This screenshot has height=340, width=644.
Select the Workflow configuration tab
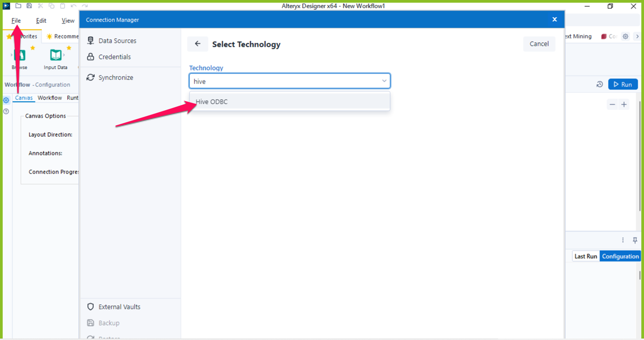pos(50,98)
